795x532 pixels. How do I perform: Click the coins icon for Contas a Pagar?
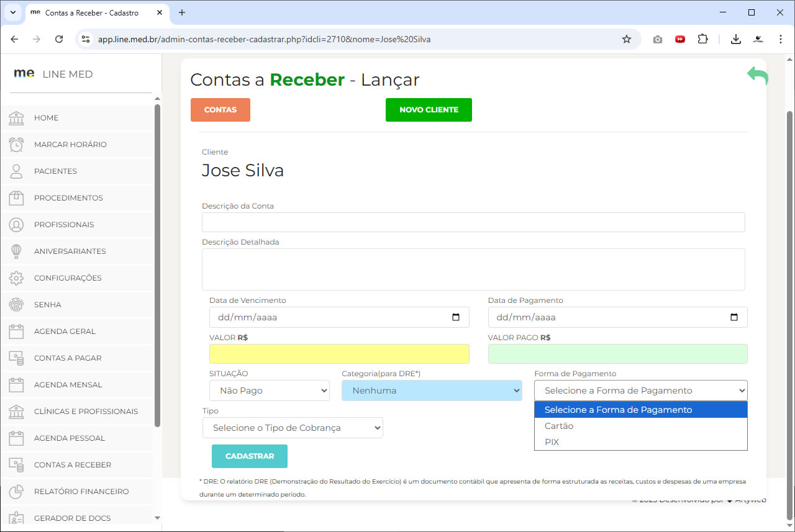point(16,358)
